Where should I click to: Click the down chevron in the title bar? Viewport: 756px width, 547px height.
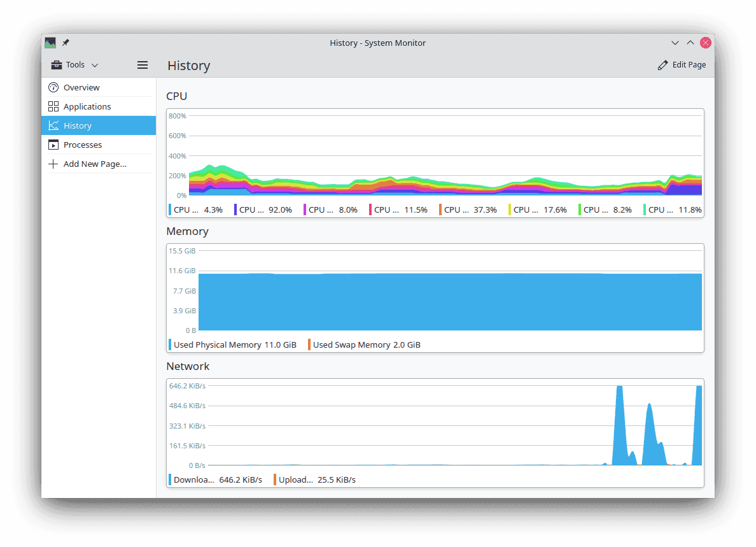click(x=675, y=43)
